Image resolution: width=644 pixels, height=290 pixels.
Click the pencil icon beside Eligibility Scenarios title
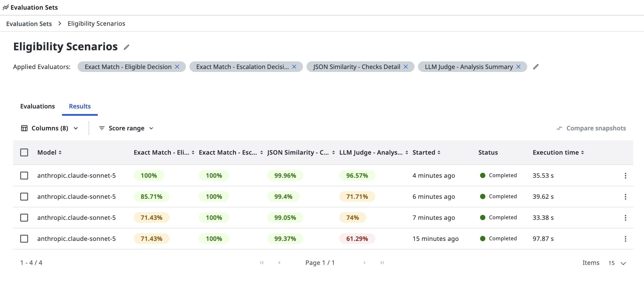coord(126,47)
